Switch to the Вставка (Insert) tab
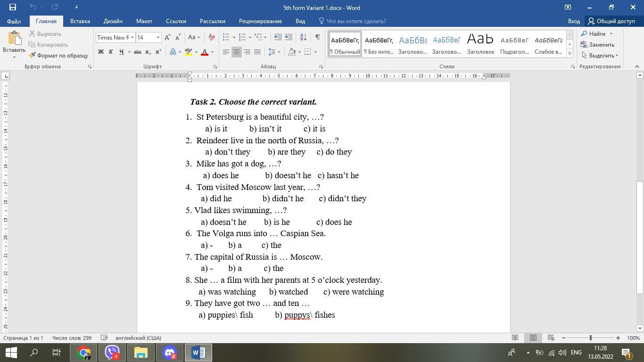This screenshot has height=362, width=644. pos(80,21)
